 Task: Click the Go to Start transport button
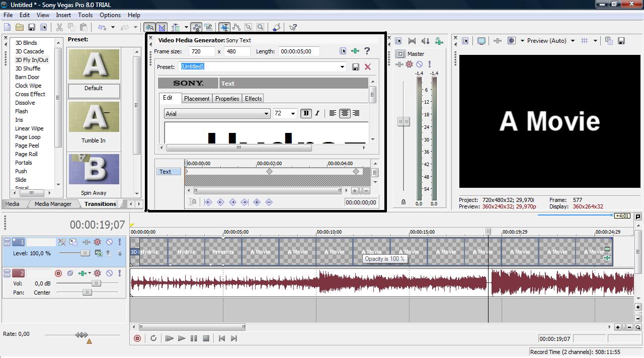coord(222,338)
